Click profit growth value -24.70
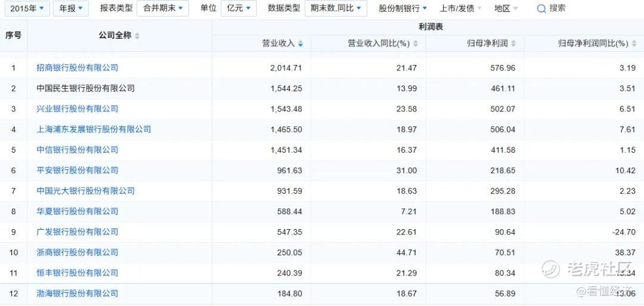644x306 pixels. (x=624, y=232)
